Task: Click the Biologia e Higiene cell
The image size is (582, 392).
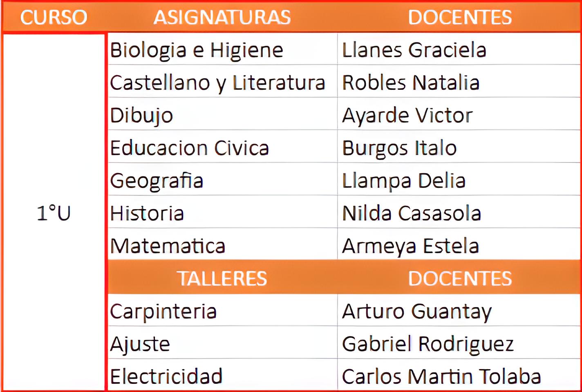Action: pos(197,50)
